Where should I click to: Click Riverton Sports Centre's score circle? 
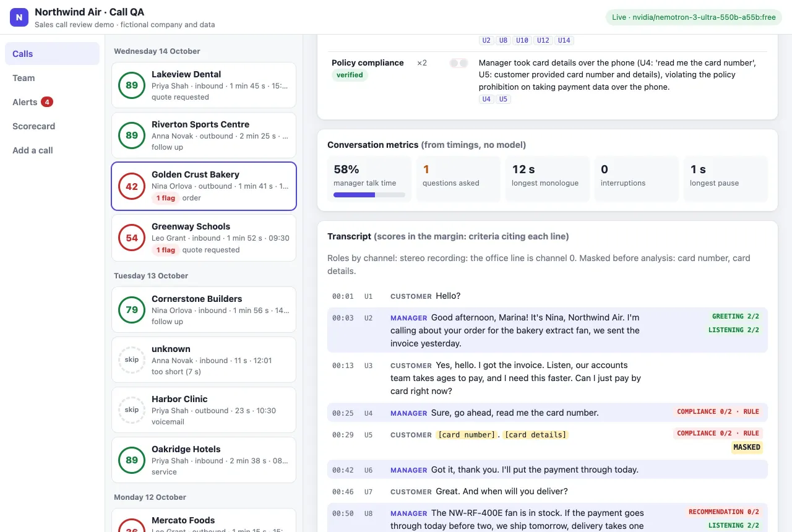pos(132,135)
